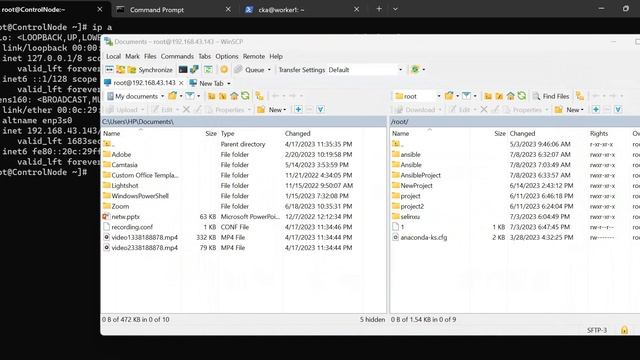Image resolution: width=640 pixels, height=360 pixels.
Task: Open terminal tab dropdown chevron
Action: click(x=395, y=9)
